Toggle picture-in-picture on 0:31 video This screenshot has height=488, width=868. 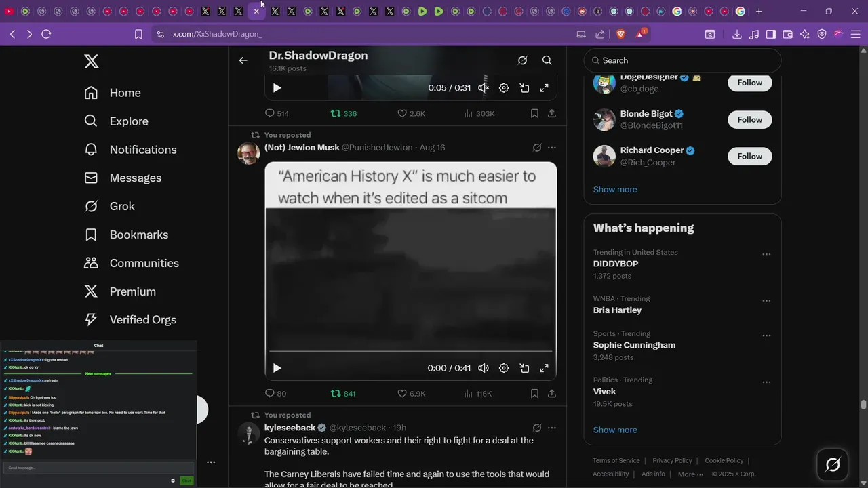pyautogui.click(x=524, y=88)
